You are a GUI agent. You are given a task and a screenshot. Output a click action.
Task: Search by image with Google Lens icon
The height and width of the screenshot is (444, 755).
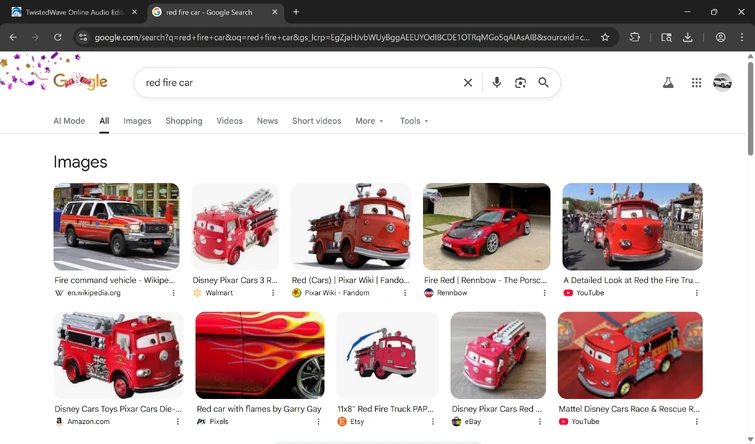[520, 82]
